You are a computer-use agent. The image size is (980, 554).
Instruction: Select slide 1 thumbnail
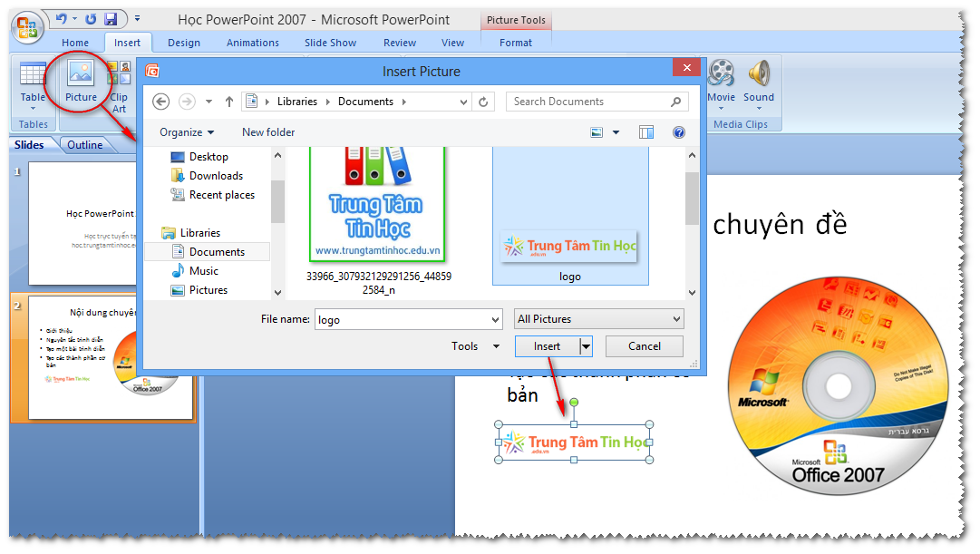(x=82, y=223)
